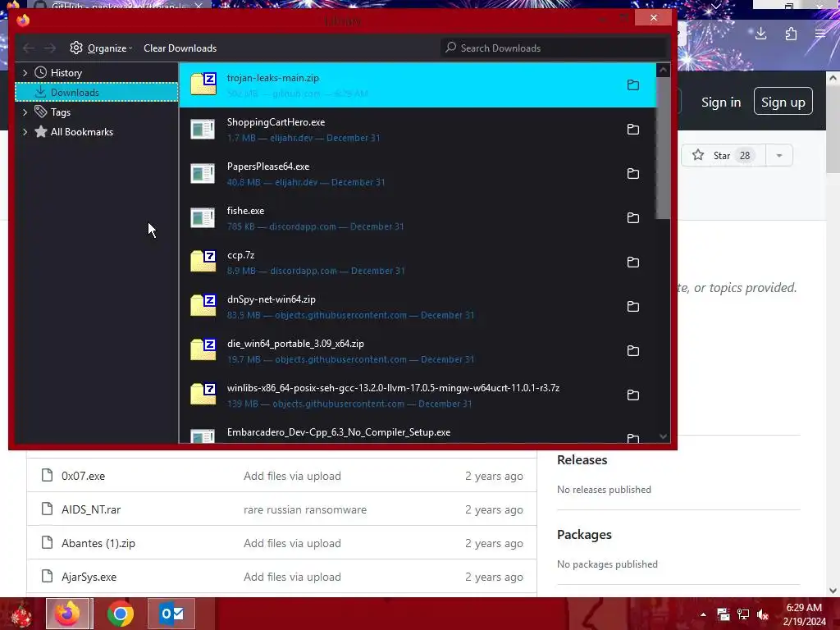Click downloads list scroll-down arrow
The height and width of the screenshot is (630, 840).
pyautogui.click(x=663, y=436)
